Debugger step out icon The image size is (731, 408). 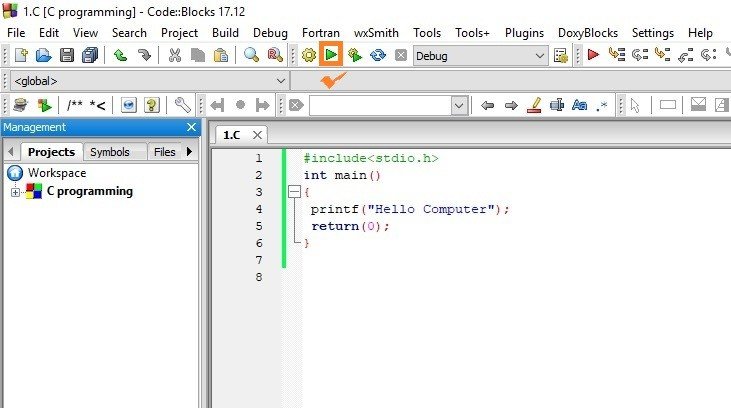pyautogui.click(x=685, y=55)
